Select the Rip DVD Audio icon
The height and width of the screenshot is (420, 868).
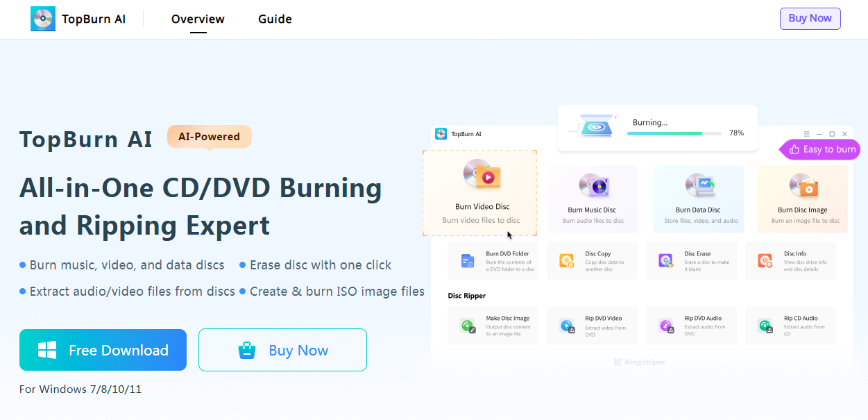pos(665,326)
